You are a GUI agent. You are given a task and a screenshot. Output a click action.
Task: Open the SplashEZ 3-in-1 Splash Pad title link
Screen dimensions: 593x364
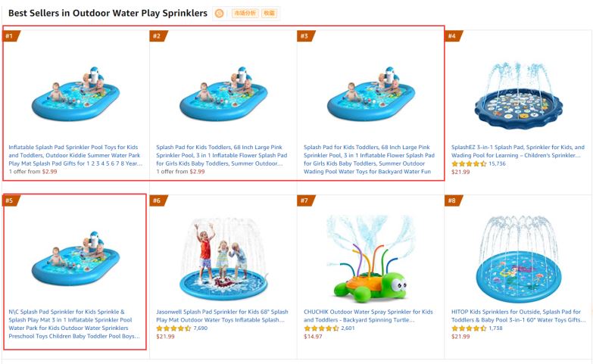pos(518,151)
